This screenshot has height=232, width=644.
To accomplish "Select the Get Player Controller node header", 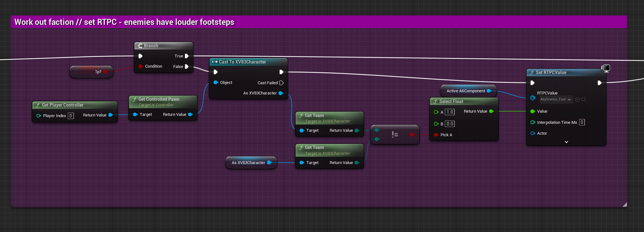I will coord(75,105).
